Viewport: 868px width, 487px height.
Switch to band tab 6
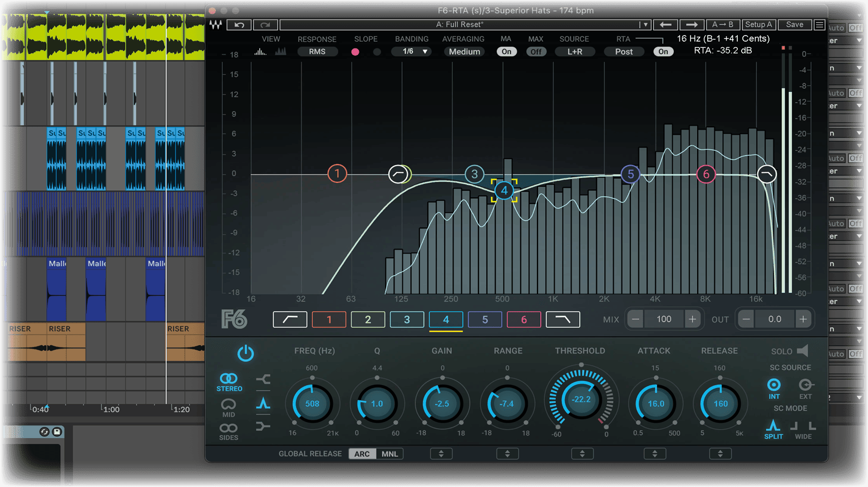[524, 320]
